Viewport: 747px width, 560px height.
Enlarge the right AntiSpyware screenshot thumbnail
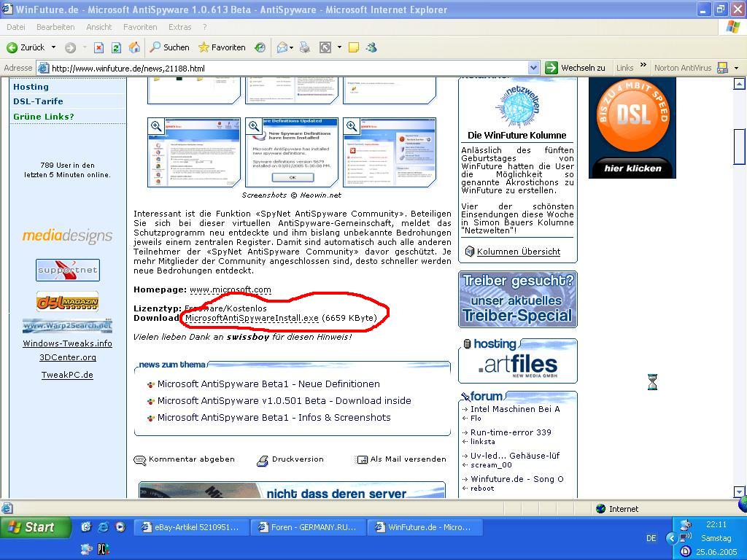(390, 152)
